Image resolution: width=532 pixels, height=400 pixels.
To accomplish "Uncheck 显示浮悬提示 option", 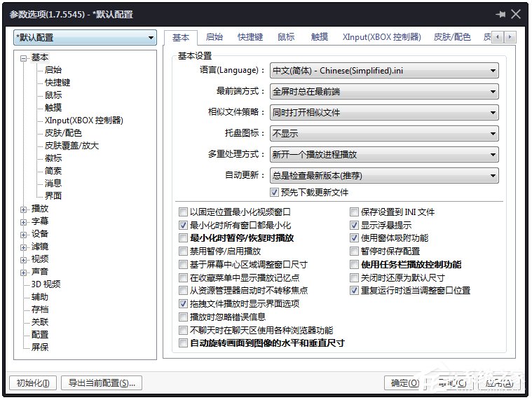I will (x=355, y=226).
